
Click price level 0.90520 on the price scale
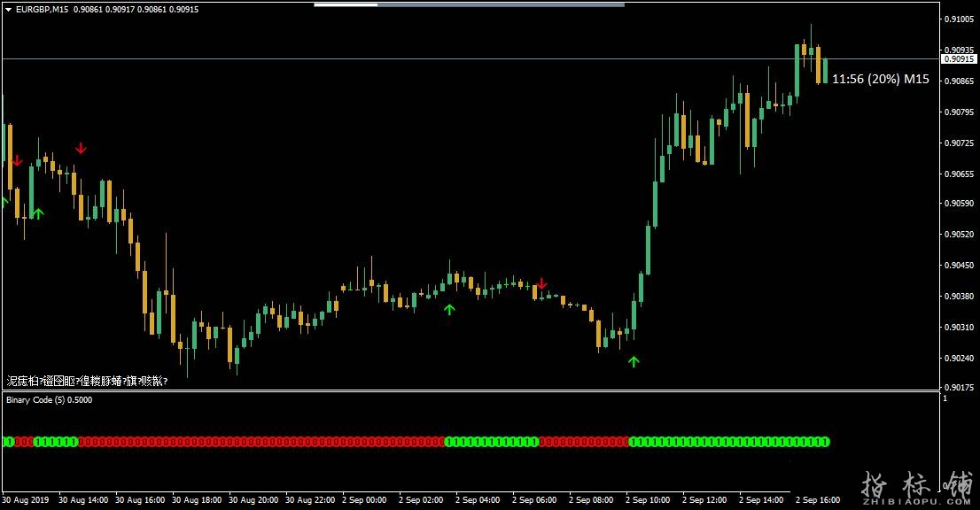960,235
